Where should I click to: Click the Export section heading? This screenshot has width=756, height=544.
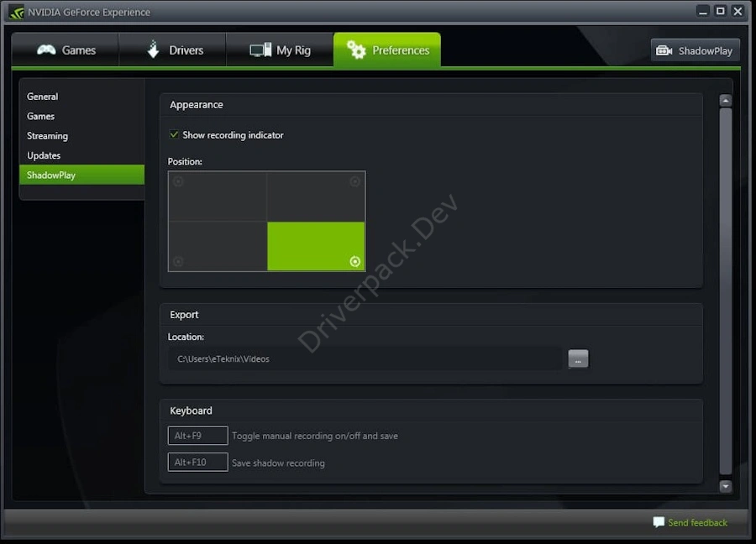click(184, 315)
